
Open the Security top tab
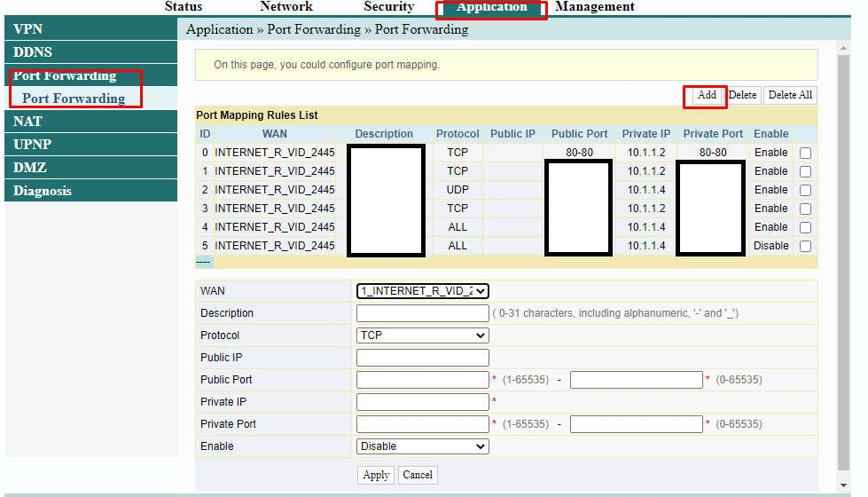coord(388,7)
